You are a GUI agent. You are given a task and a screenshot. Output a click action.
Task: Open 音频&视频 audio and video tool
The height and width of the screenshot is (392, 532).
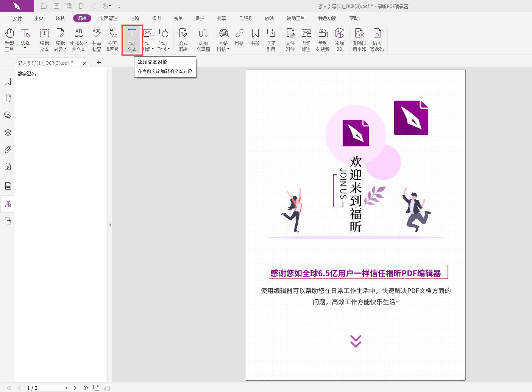click(x=323, y=39)
